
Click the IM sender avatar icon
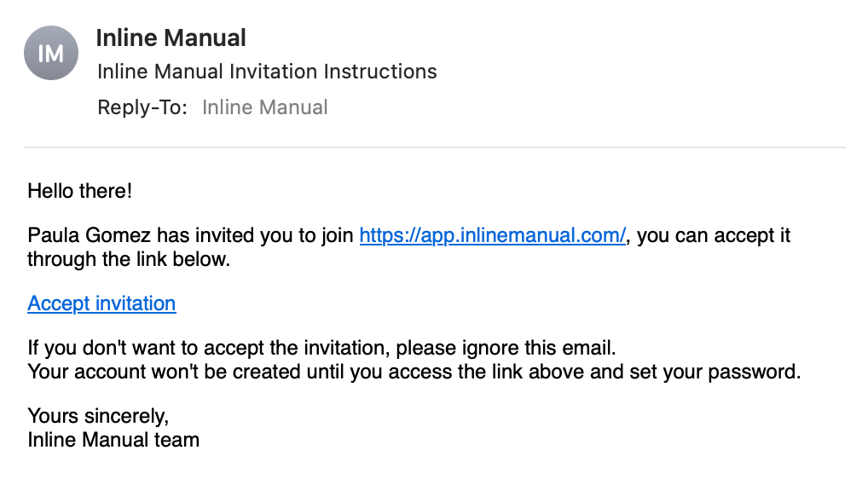tap(51, 53)
